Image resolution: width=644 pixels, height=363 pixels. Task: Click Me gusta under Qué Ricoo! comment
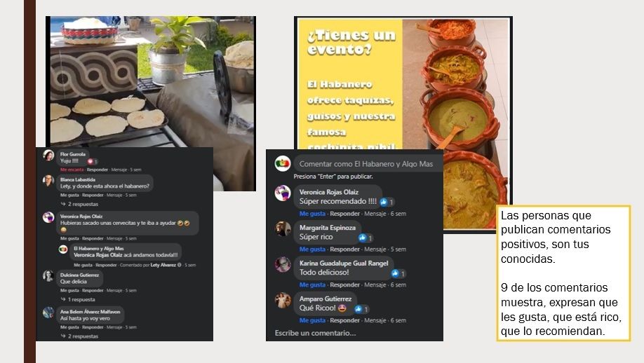pos(312,320)
